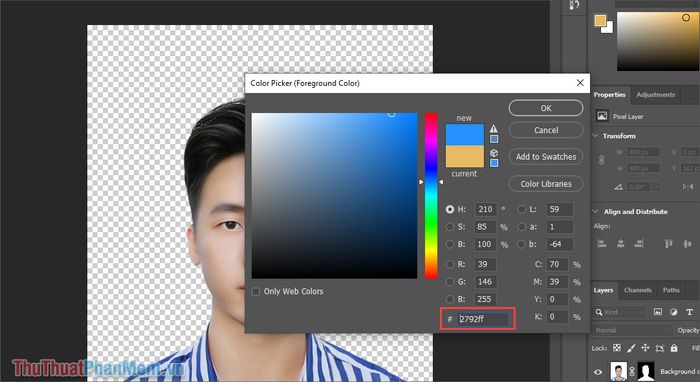
Task: Collapse the Align and Distribute section
Action: tap(596, 212)
